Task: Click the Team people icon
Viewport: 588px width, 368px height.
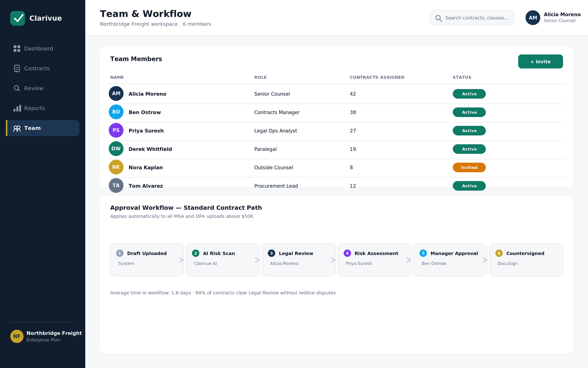Action: click(x=17, y=128)
